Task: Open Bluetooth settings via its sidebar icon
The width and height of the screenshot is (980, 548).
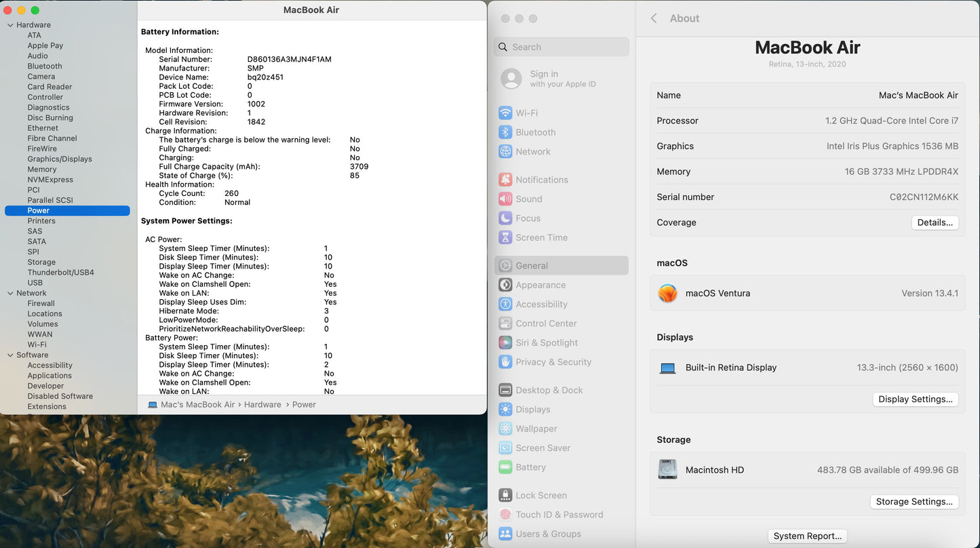Action: [x=505, y=132]
